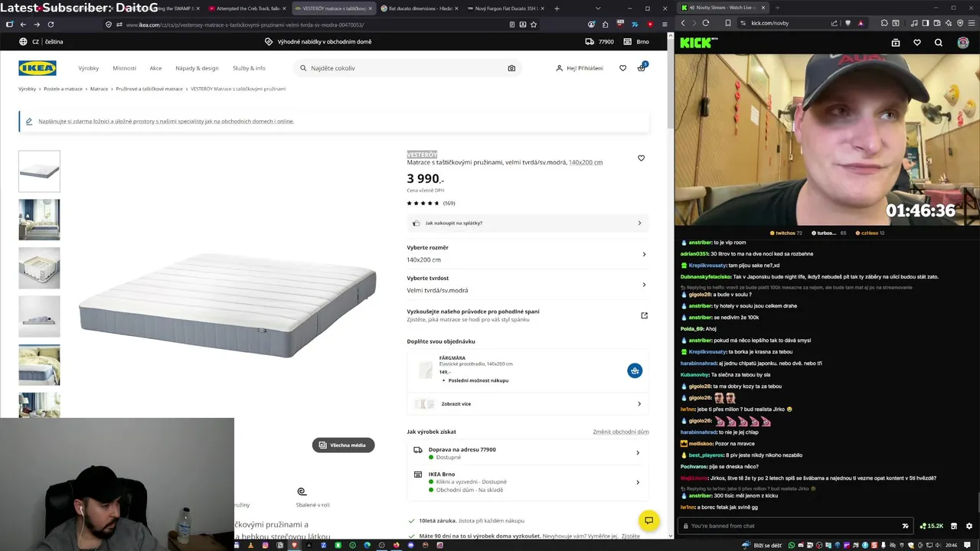
Task: Open '140x200 cm' size link in title
Action: 586,162
